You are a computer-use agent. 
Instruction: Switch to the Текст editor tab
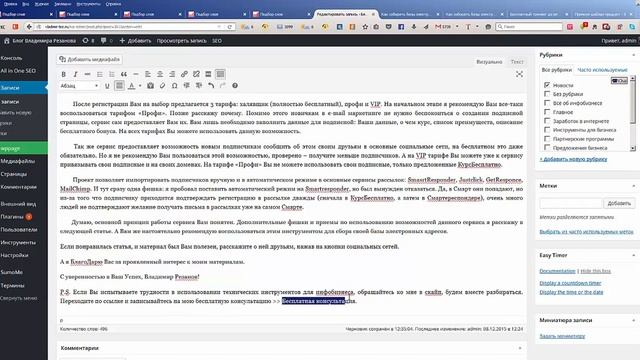pos(517,62)
